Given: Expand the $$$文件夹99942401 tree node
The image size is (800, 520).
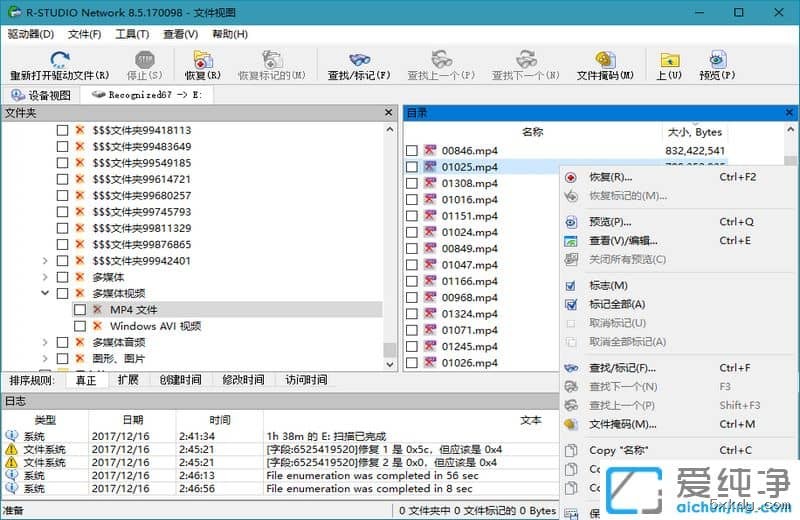Looking at the screenshot, I should click(45, 261).
